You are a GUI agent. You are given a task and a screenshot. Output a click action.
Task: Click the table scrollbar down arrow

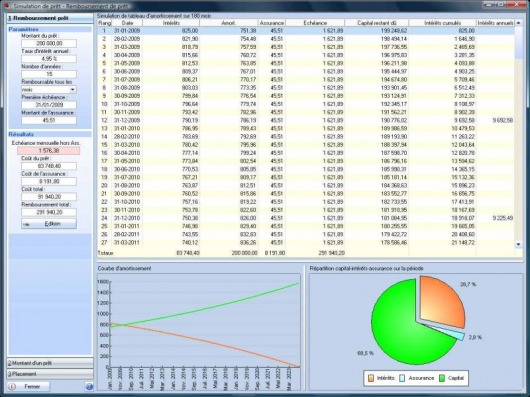coord(518,244)
